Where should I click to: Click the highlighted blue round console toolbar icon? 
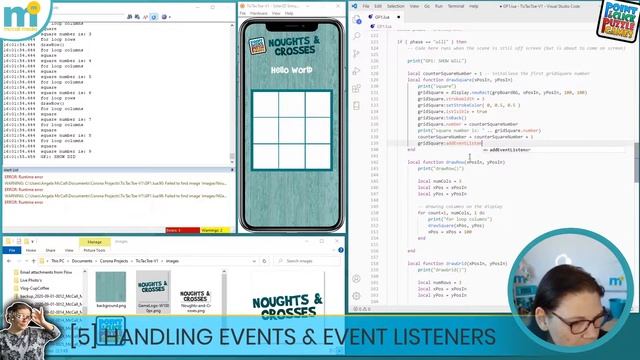point(154,17)
